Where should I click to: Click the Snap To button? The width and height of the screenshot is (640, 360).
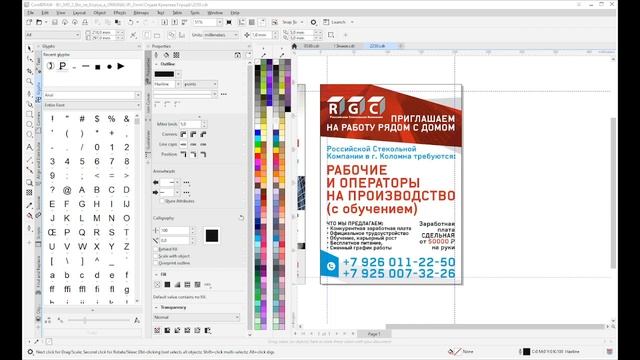tap(289, 22)
